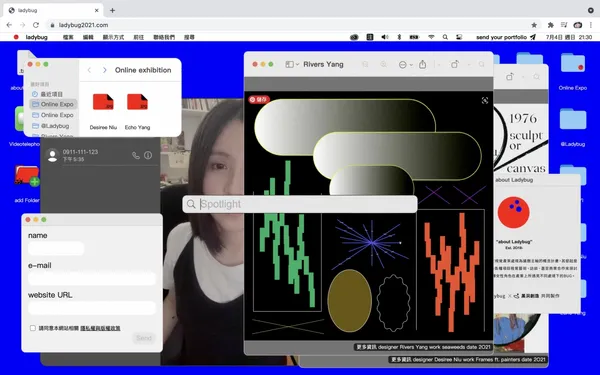Viewport: 600px width, 375px height.
Task: Click the rotate icon in Rivers Yang toolbar
Action: point(454,64)
